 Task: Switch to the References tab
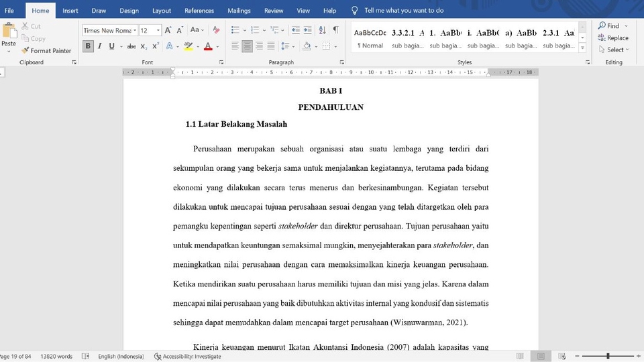pyautogui.click(x=199, y=11)
